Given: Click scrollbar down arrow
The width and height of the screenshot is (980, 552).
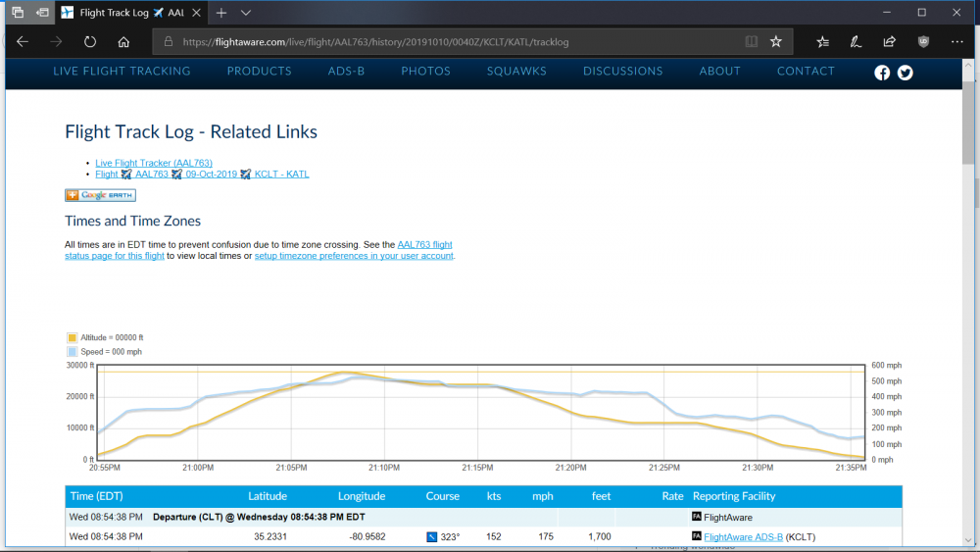Looking at the screenshot, I should pyautogui.click(x=969, y=540).
